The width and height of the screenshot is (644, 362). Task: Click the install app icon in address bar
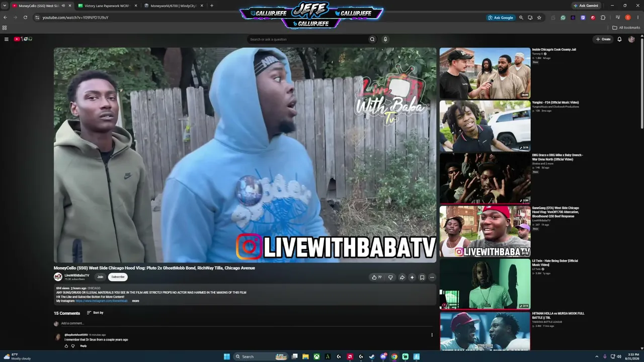(530, 18)
